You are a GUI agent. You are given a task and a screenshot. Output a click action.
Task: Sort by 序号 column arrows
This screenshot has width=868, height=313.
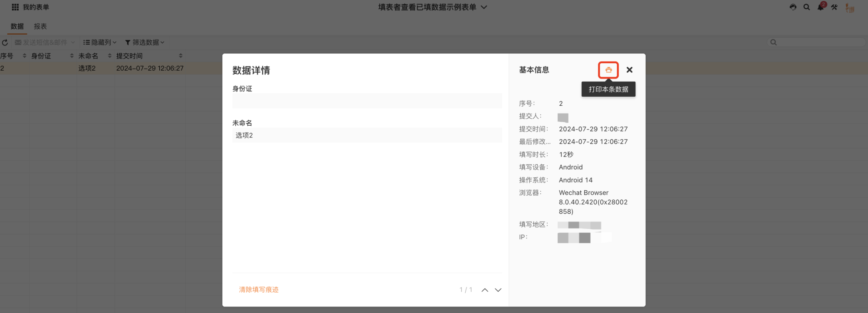pyautogui.click(x=24, y=56)
